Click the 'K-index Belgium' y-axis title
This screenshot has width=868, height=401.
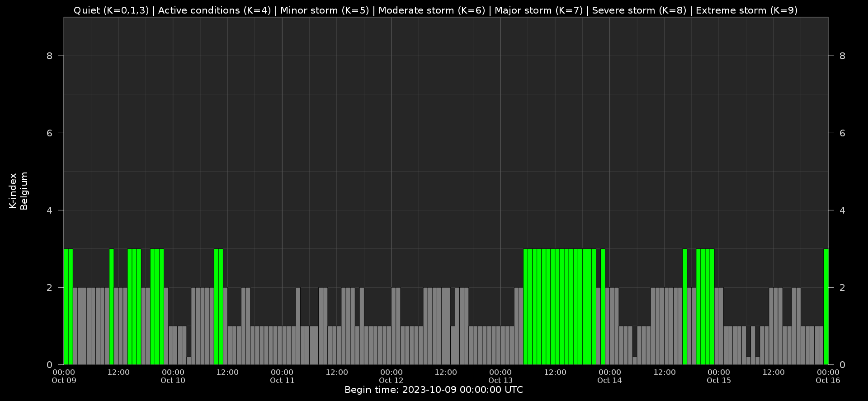coord(19,191)
